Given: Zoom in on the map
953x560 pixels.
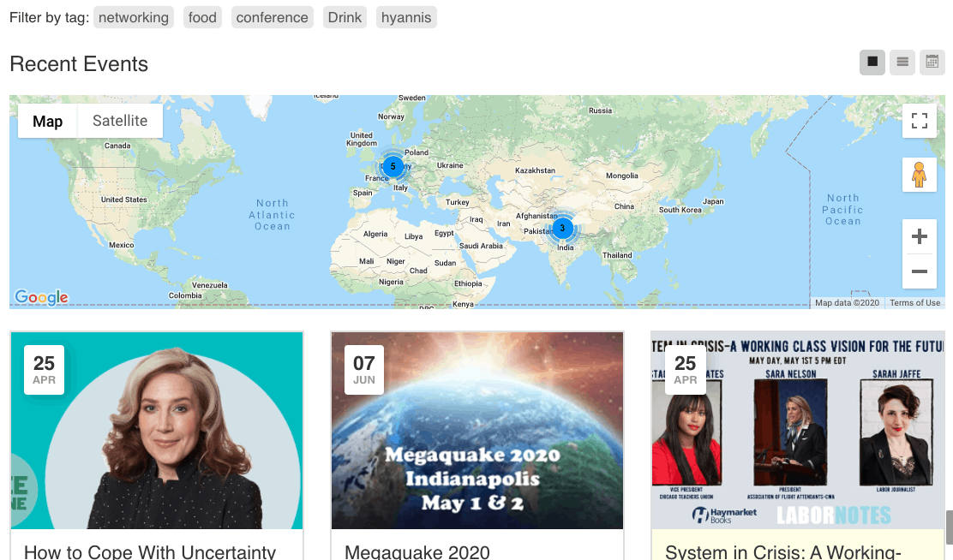Looking at the screenshot, I should click(x=919, y=236).
